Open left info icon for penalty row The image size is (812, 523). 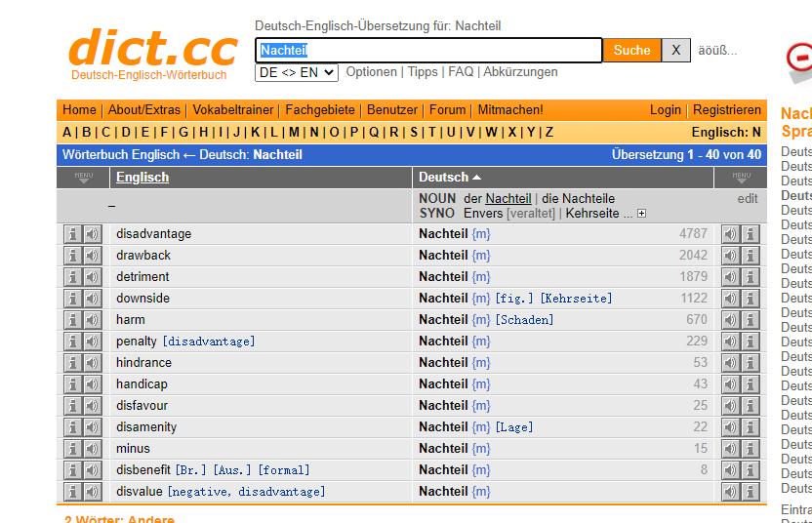click(73, 342)
